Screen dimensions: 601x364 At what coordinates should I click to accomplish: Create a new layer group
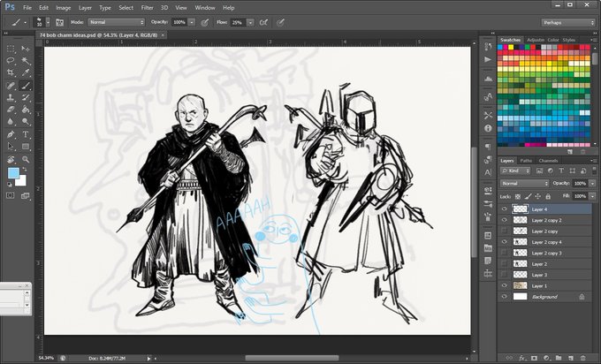(559, 358)
